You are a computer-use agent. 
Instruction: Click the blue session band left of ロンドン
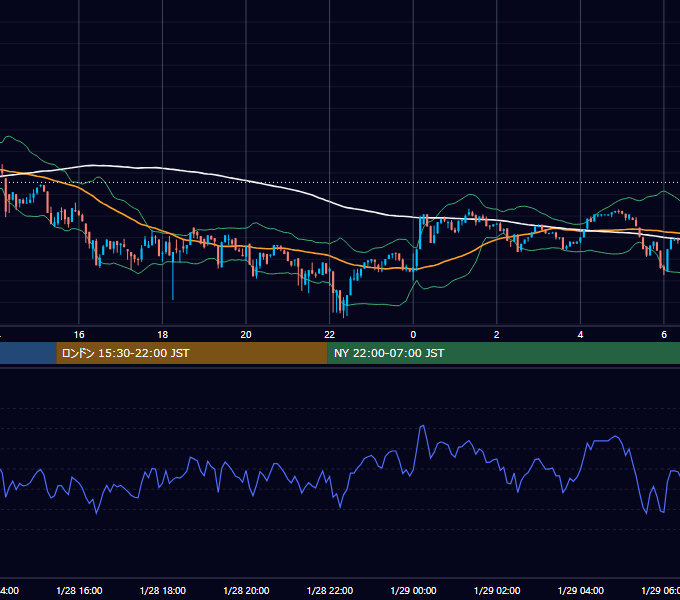point(28,353)
